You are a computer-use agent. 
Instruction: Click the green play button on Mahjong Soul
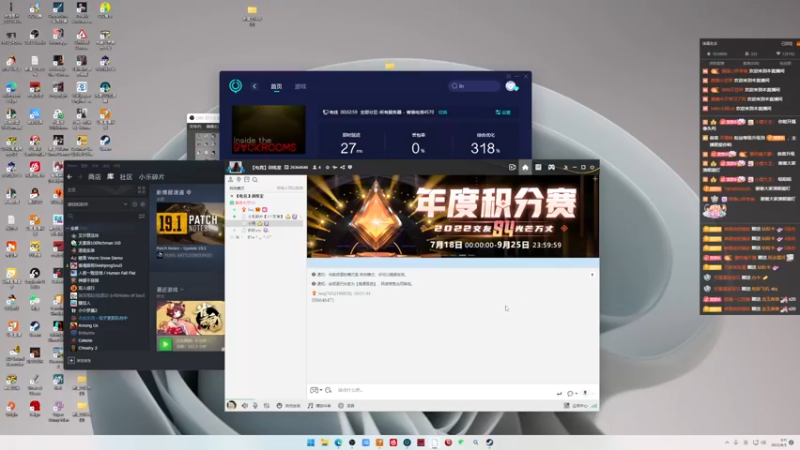(x=165, y=344)
